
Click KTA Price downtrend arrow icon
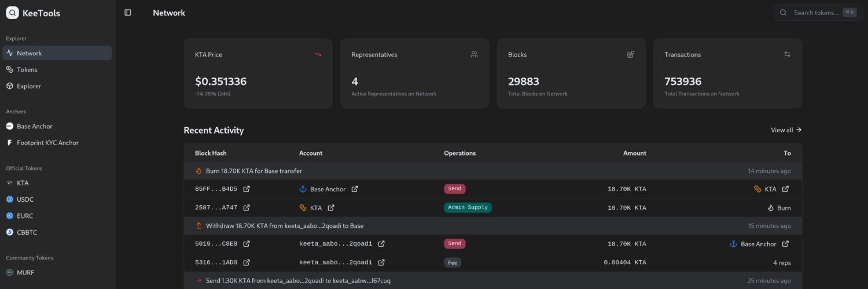point(318,54)
